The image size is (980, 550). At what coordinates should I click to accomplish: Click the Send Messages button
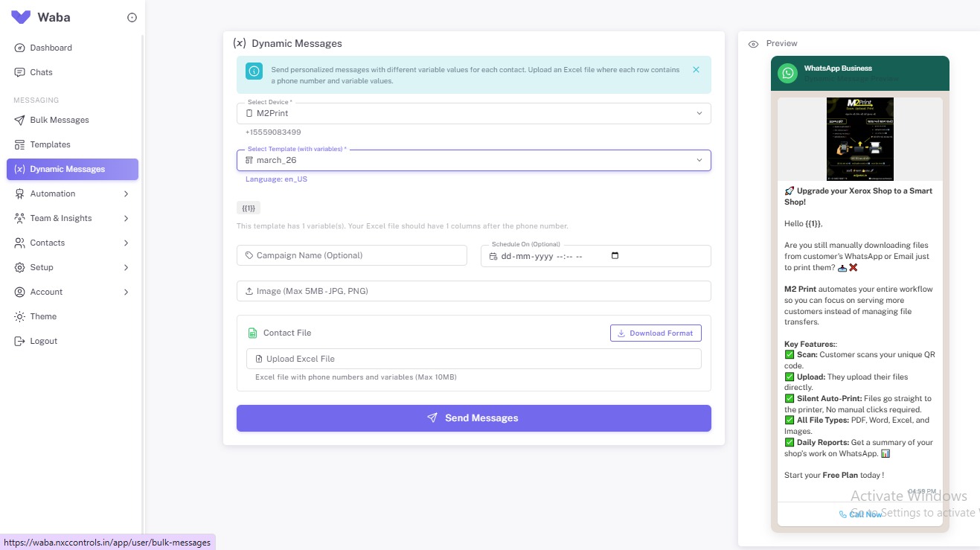tap(473, 418)
